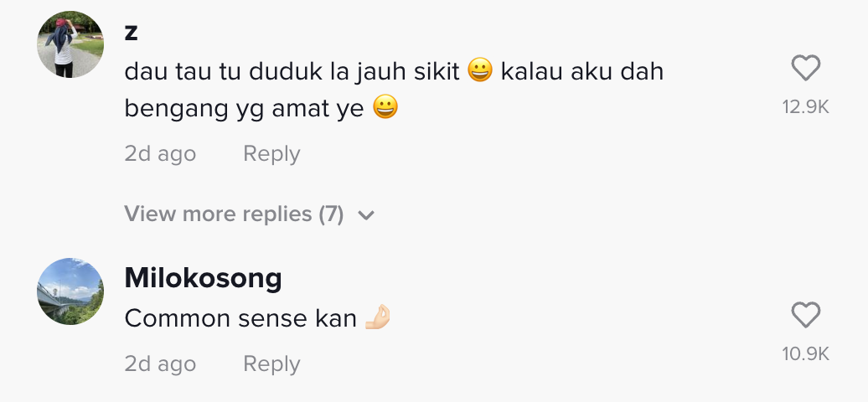Screen dimensions: 868x402
Task: Click '2d ago' timestamp under Milokosong's comment
Action: (160, 364)
